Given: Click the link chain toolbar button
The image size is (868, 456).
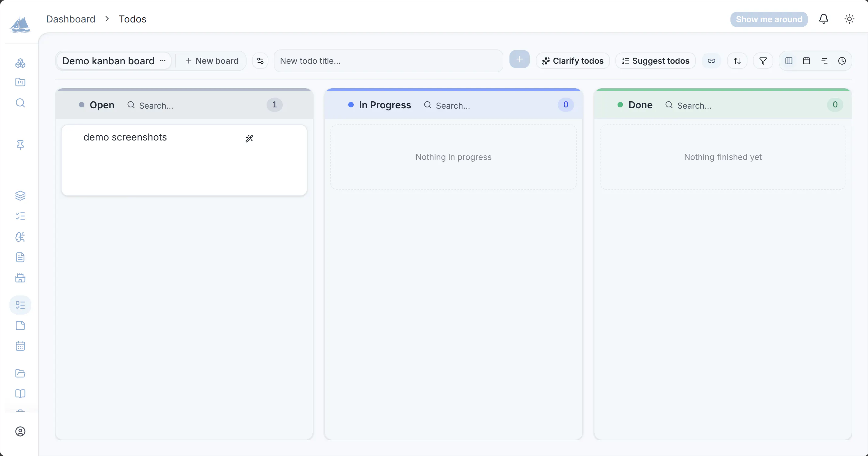Looking at the screenshot, I should (711, 61).
